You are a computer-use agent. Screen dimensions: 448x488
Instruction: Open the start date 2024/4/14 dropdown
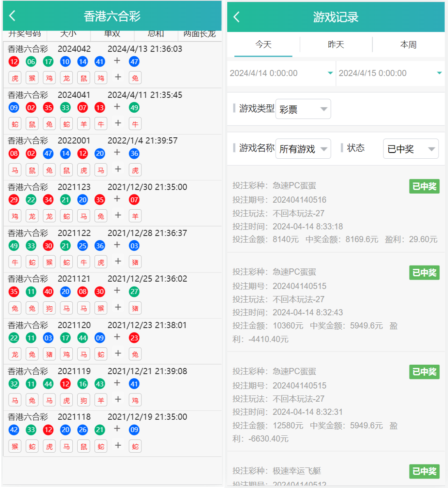point(281,73)
